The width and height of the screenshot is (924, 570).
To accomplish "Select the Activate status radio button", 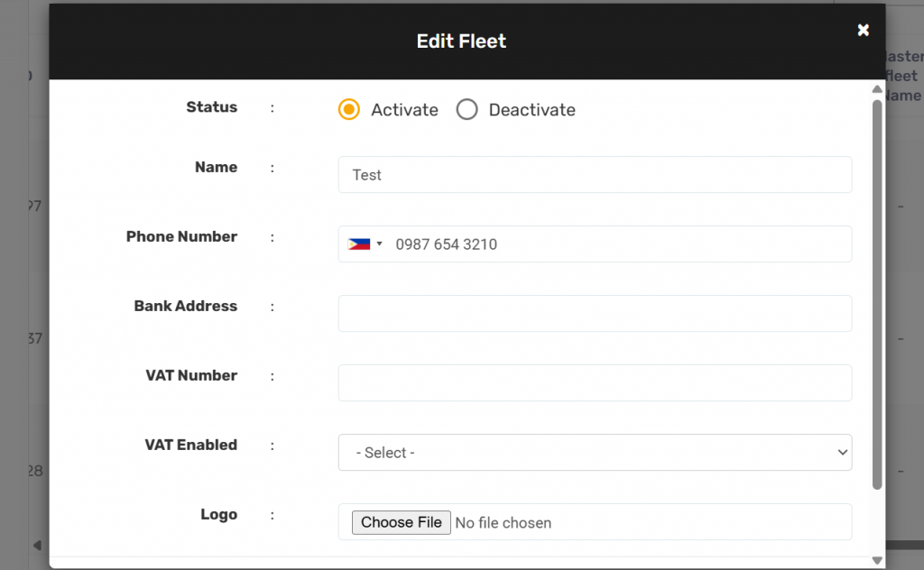I will click(349, 110).
